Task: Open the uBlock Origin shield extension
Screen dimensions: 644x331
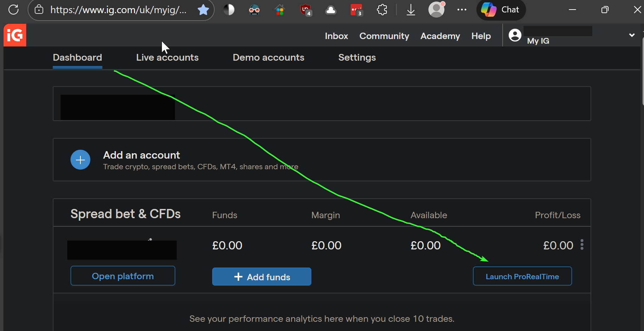Action: coord(305,10)
